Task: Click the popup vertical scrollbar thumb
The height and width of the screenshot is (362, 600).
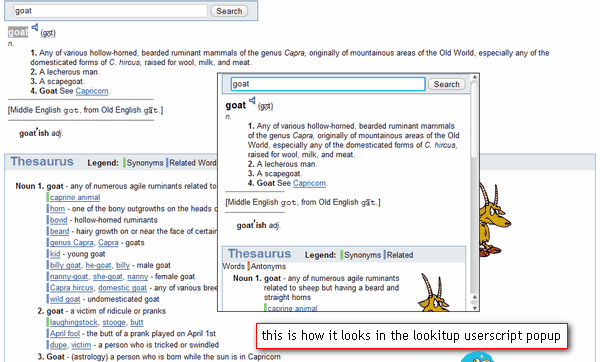Action: pos(474,119)
